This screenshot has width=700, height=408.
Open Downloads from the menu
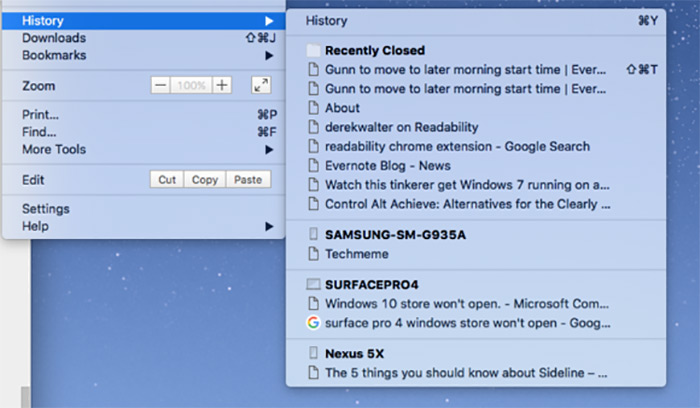143,38
